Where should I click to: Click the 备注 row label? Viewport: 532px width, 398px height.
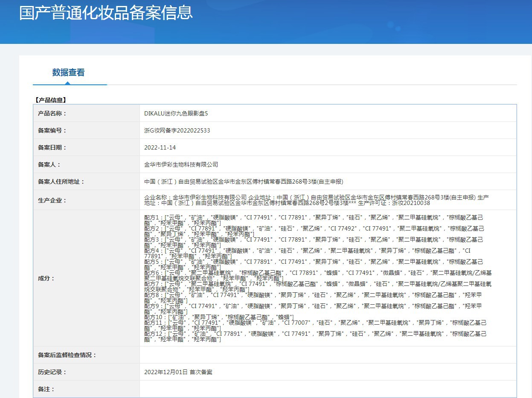point(46,389)
